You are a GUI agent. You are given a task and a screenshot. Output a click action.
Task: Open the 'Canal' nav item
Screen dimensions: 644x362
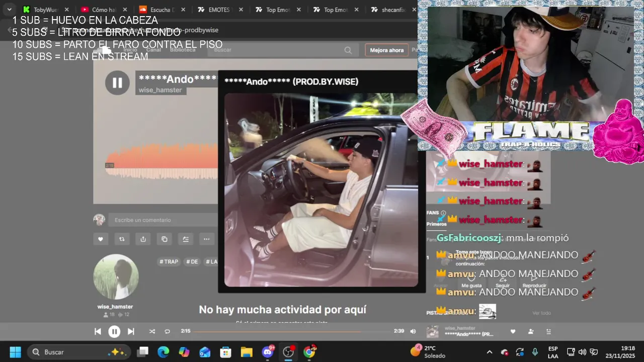[x=153, y=50]
